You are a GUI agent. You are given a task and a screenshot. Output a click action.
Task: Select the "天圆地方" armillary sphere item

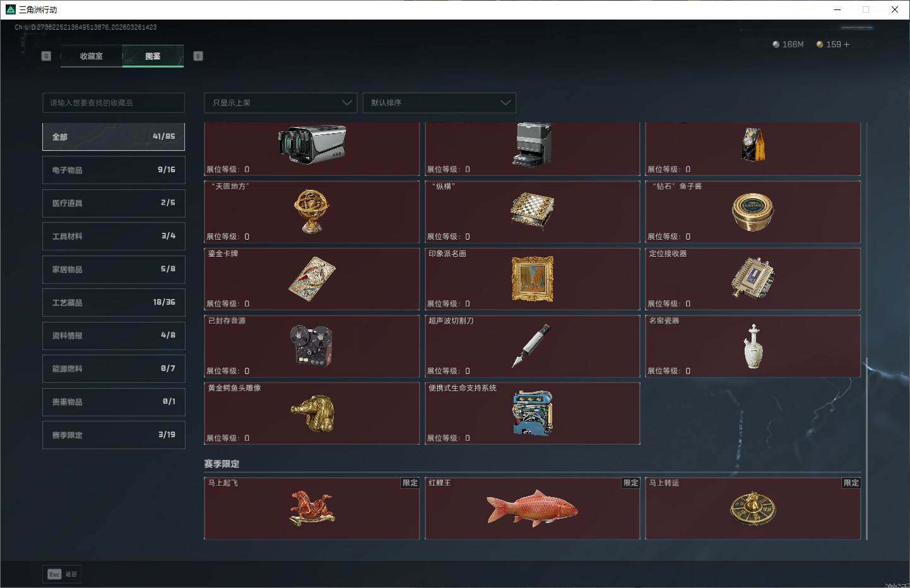312,212
